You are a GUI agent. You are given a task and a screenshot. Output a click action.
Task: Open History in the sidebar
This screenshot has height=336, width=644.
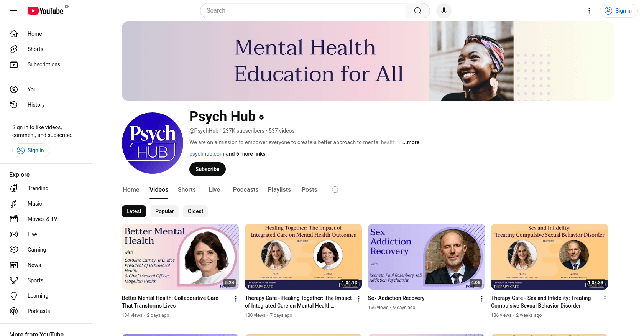[x=36, y=105]
